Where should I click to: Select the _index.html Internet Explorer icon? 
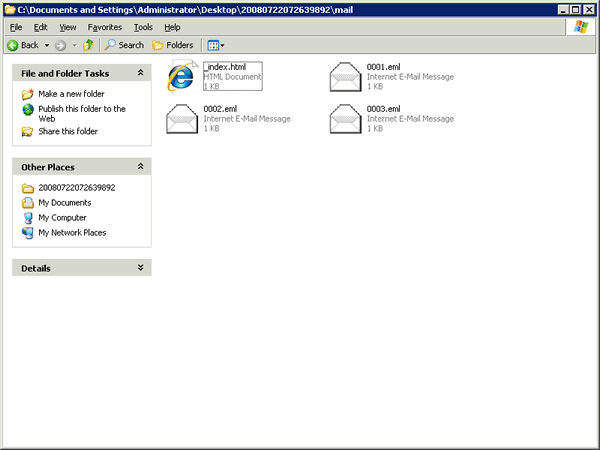click(182, 76)
